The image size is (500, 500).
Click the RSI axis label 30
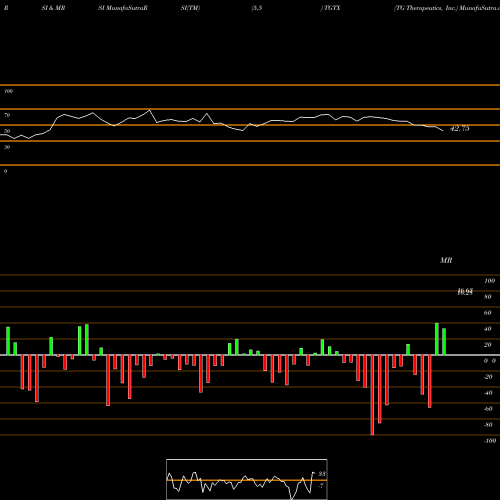(x=7, y=147)
